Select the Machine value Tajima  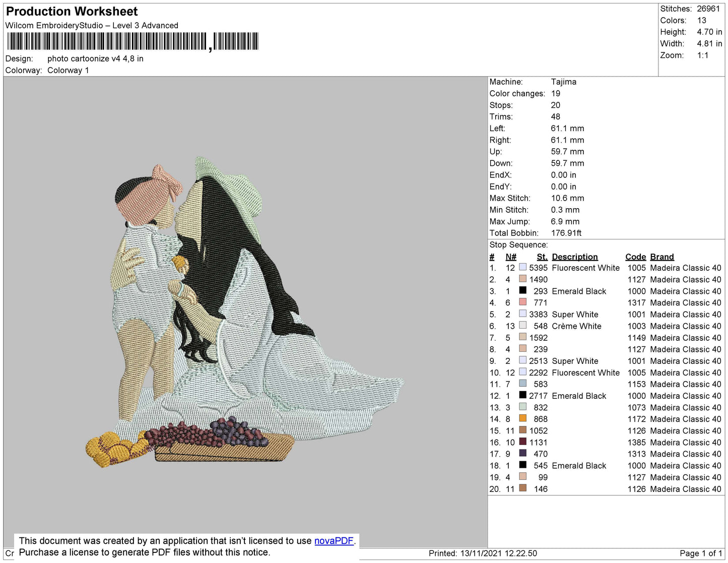(x=564, y=82)
